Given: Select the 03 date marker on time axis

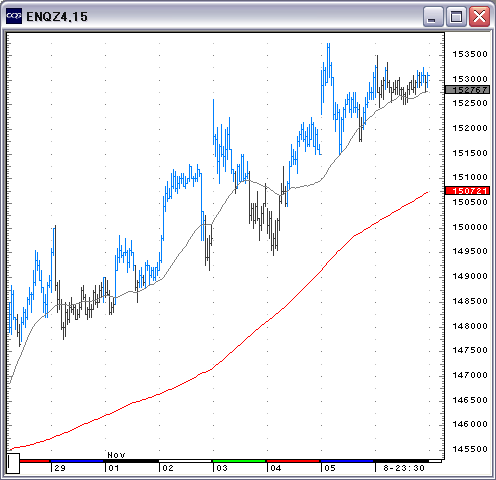Looking at the screenshot, I should tap(222, 468).
